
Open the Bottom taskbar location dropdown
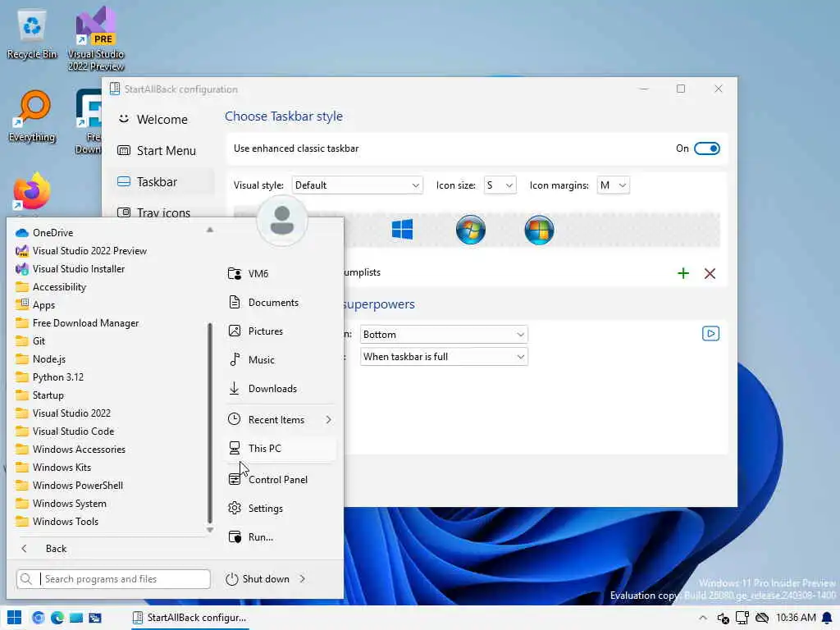click(x=444, y=335)
